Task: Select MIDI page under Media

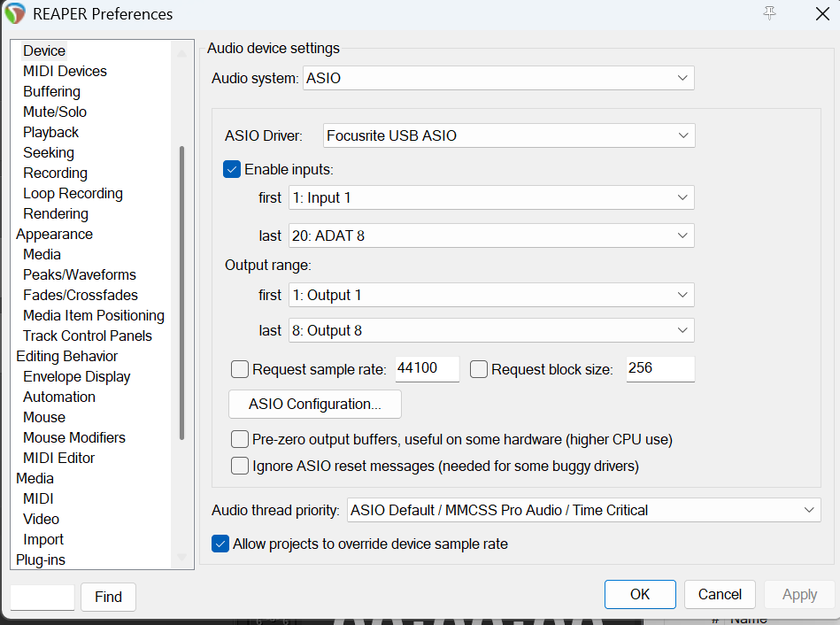Action: 38,499
